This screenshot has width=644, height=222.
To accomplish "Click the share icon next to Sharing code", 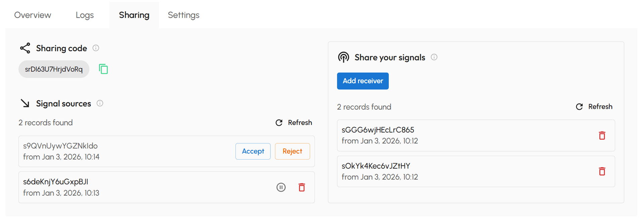I will pos(25,48).
